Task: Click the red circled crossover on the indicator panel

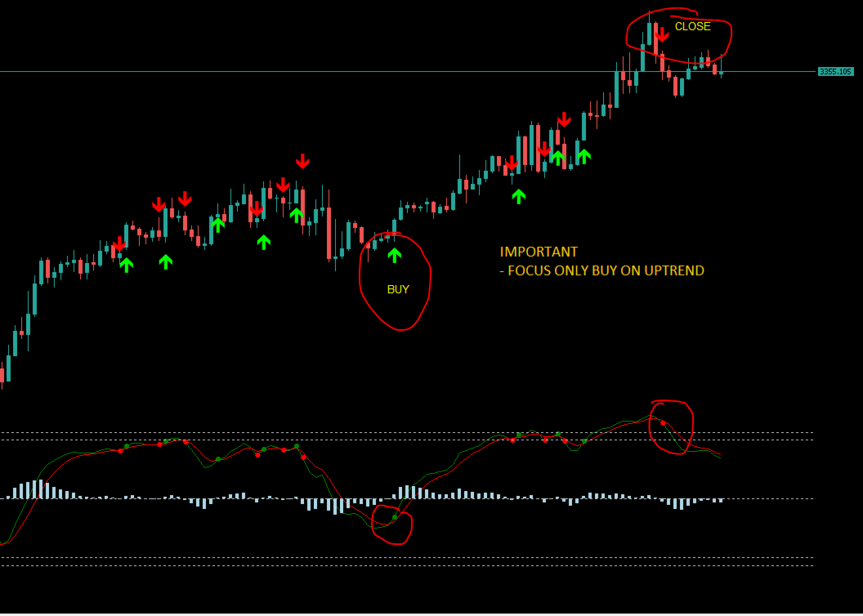Action: (x=670, y=426)
